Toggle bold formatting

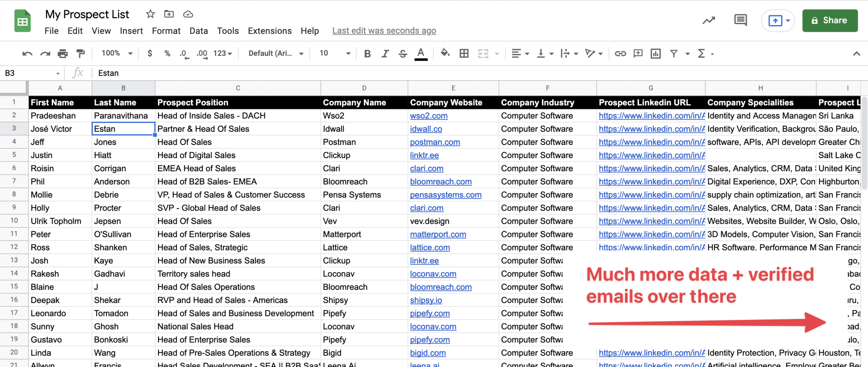pos(367,53)
